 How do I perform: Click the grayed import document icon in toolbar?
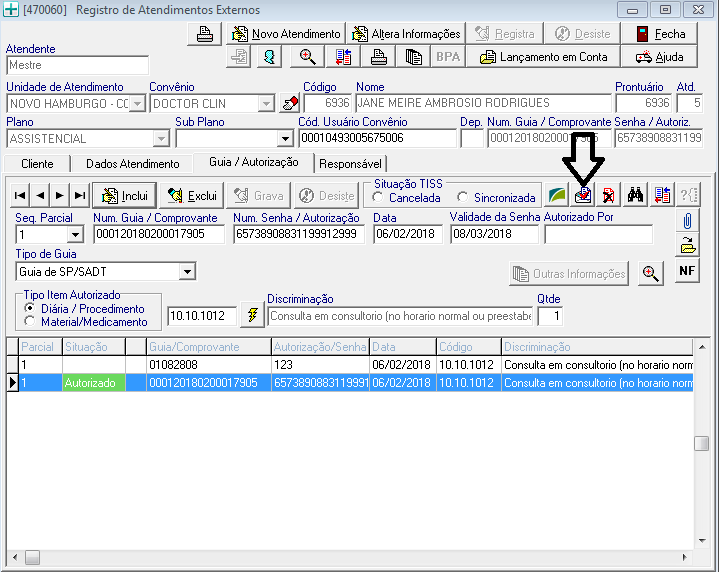coord(238,57)
